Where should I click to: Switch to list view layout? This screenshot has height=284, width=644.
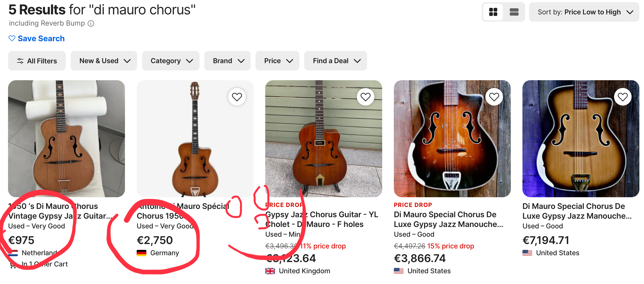[x=514, y=12]
